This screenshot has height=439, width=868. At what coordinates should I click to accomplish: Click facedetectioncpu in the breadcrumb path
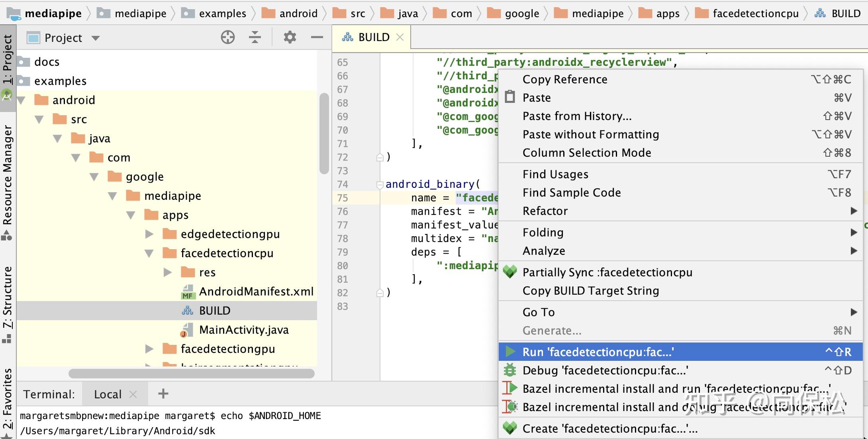coord(755,14)
